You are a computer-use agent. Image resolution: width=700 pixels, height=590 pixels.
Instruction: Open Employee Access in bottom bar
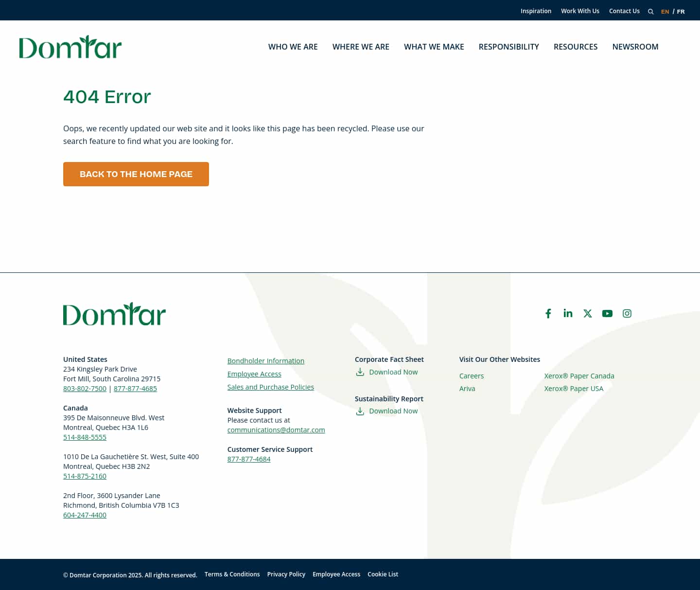(336, 574)
